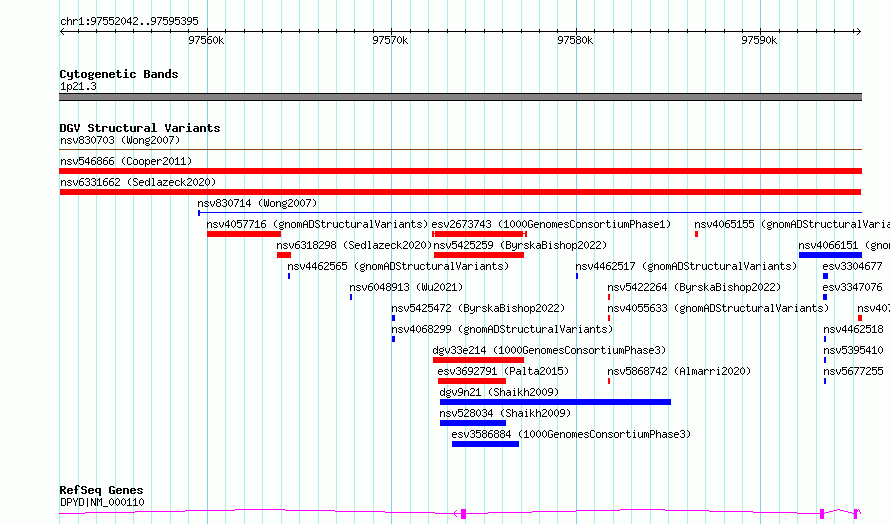Select the nsv830703 (Wong2007) variant label
Viewport: 890px width, 524px height.
click(x=120, y=140)
